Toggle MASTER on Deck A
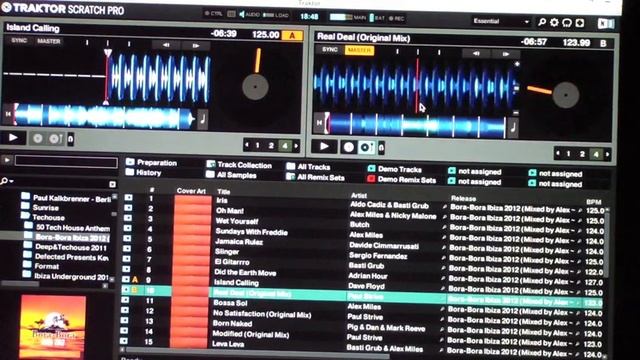 [x=49, y=41]
